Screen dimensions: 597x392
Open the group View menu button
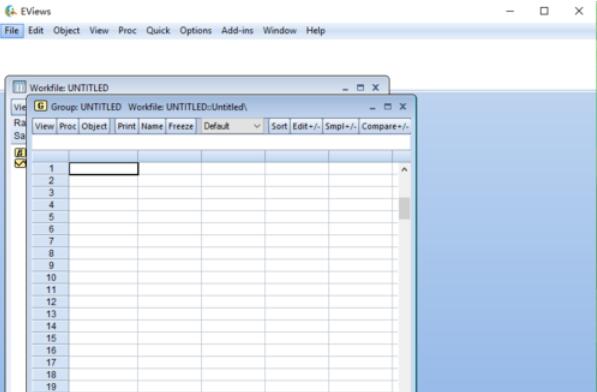tap(45, 126)
